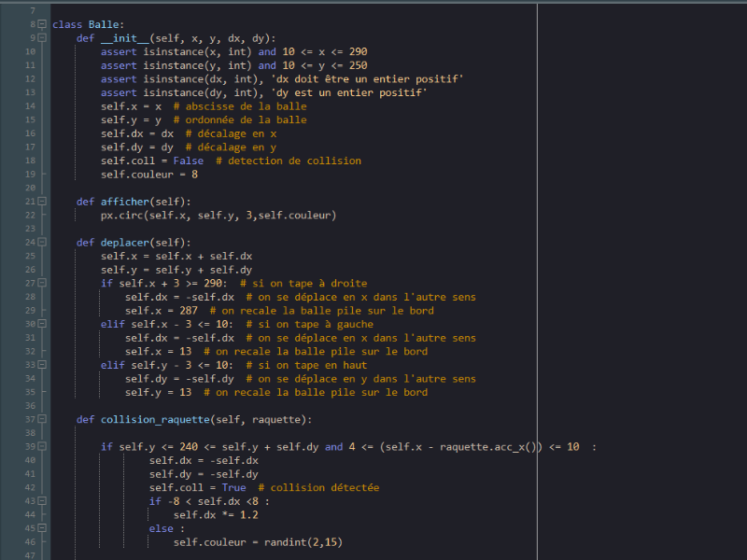Click the 'class' keyword
Image resolution: width=747 pixels, height=560 pixels.
click(67, 24)
